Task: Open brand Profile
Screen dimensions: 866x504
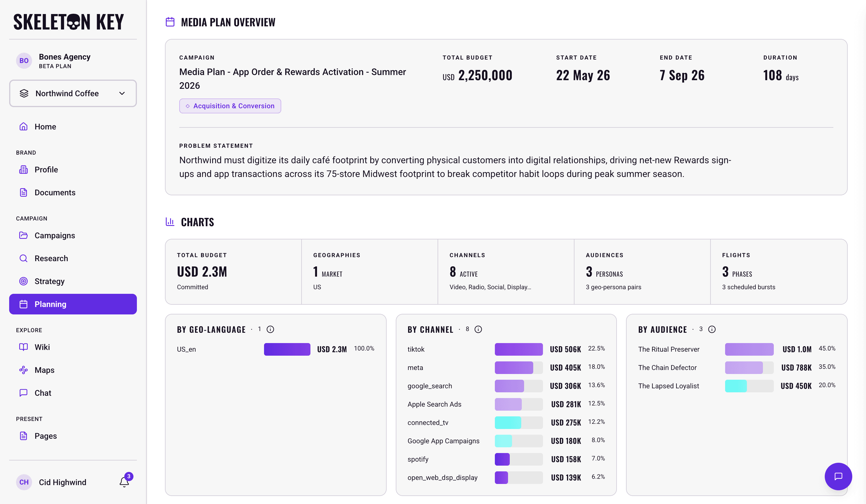Action: point(73,170)
